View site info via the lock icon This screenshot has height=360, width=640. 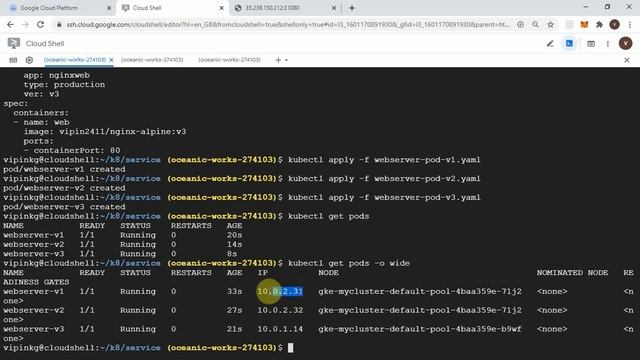click(59, 24)
